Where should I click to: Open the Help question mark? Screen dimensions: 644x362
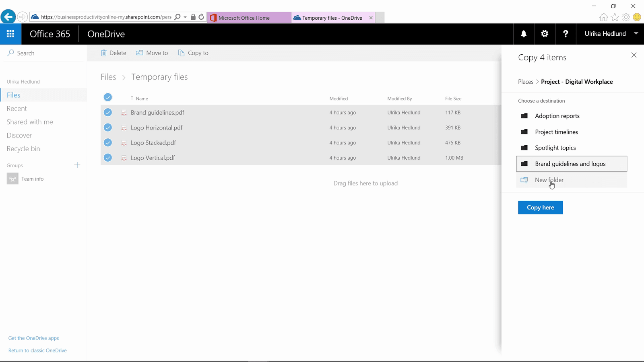[x=566, y=34]
